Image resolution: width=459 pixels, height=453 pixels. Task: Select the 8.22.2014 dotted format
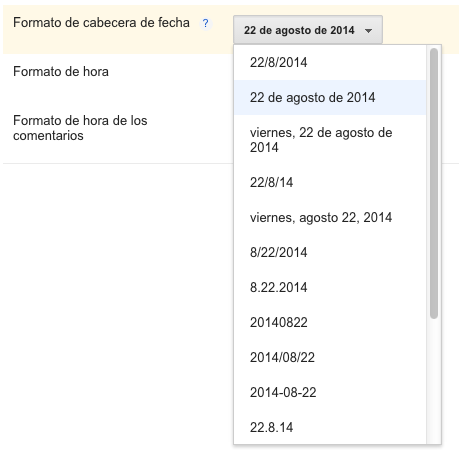pos(330,287)
